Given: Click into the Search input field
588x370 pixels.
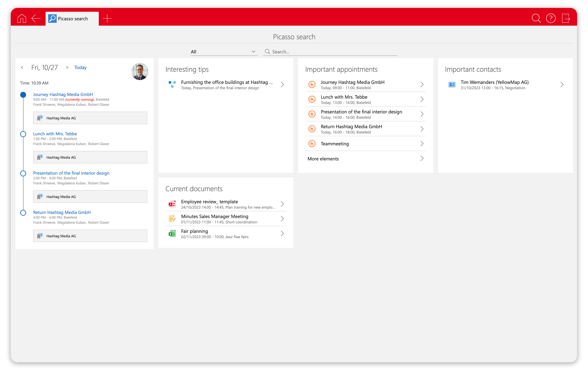Looking at the screenshot, I should [x=330, y=52].
